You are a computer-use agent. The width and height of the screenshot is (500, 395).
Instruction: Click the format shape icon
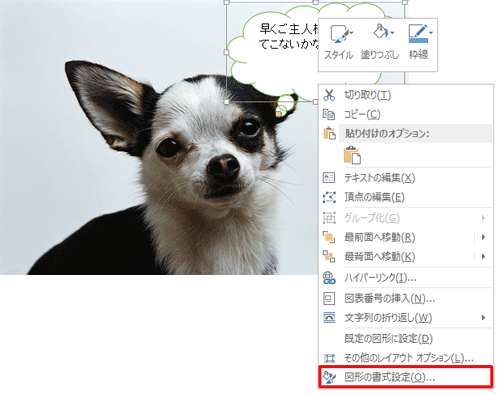[x=329, y=377]
